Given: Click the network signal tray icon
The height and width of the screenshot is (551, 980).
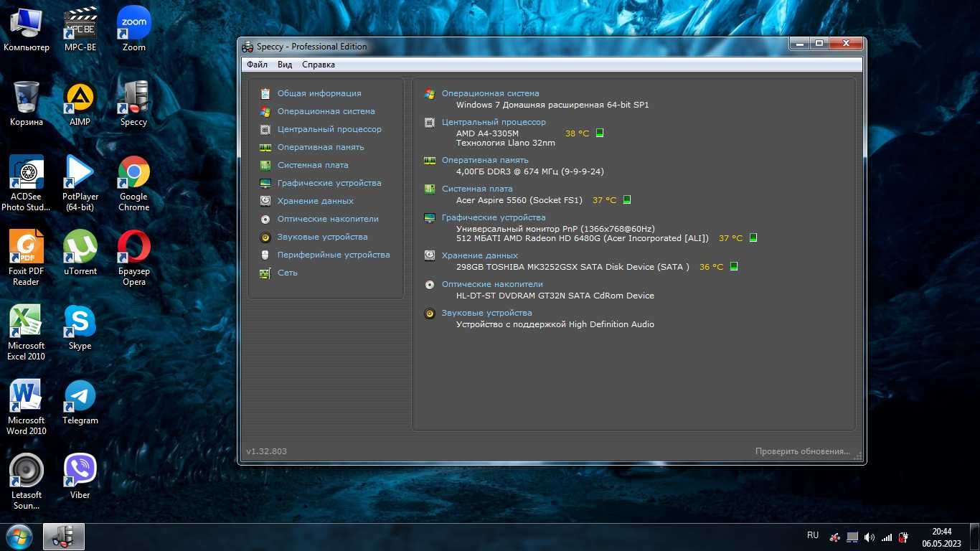Looking at the screenshot, I should tap(887, 537).
